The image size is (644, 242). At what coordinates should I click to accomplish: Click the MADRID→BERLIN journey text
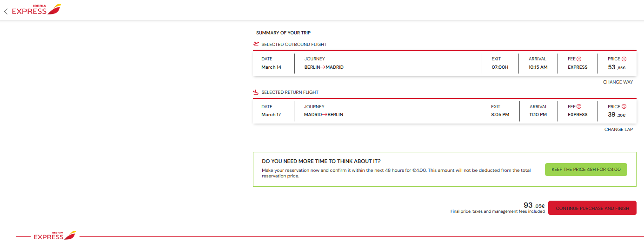[324, 115]
